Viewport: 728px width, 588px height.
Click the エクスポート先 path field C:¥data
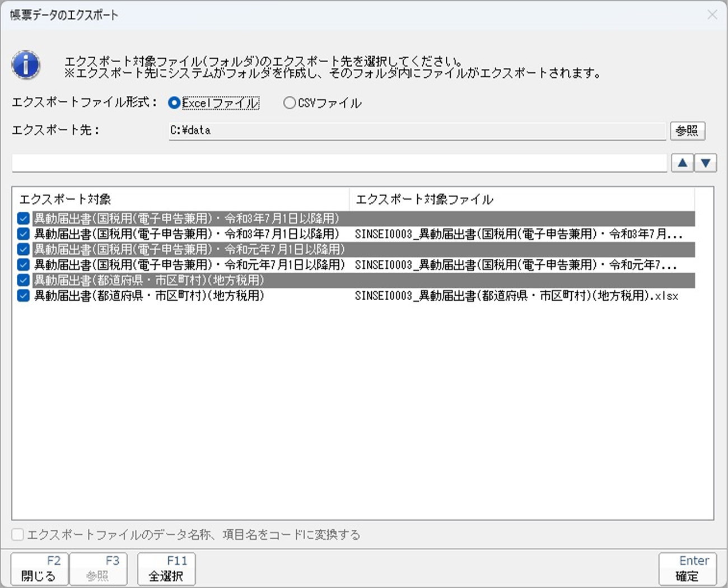pyautogui.click(x=417, y=130)
